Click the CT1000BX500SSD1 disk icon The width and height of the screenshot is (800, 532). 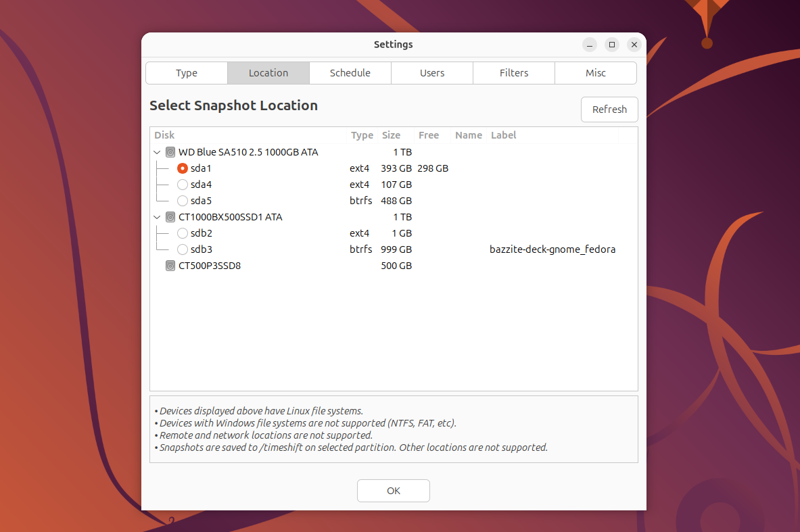[170, 217]
